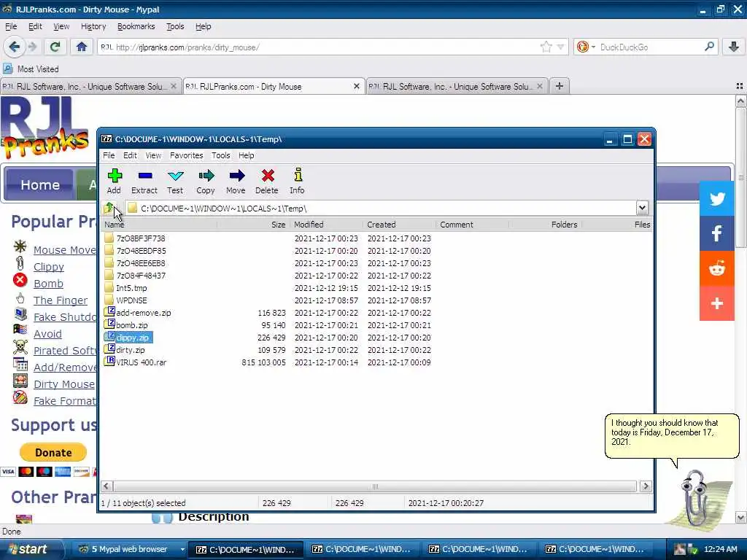Open the list all tabs button

pos(740,86)
